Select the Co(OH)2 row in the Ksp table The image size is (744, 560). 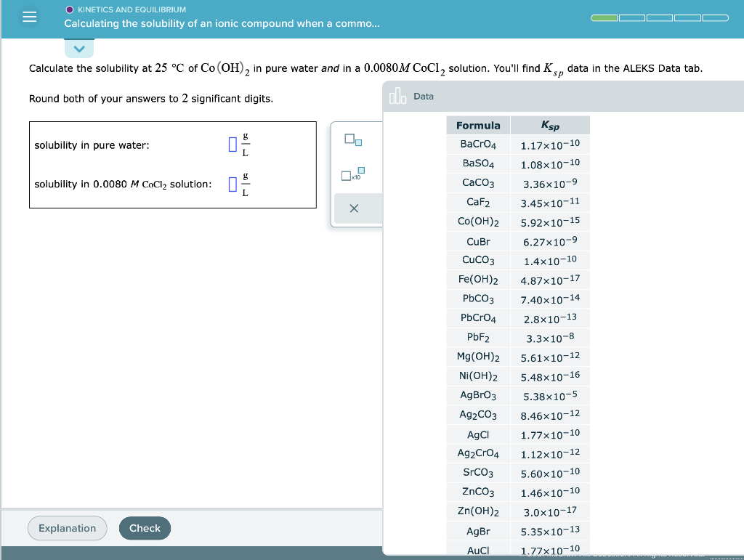click(477, 222)
